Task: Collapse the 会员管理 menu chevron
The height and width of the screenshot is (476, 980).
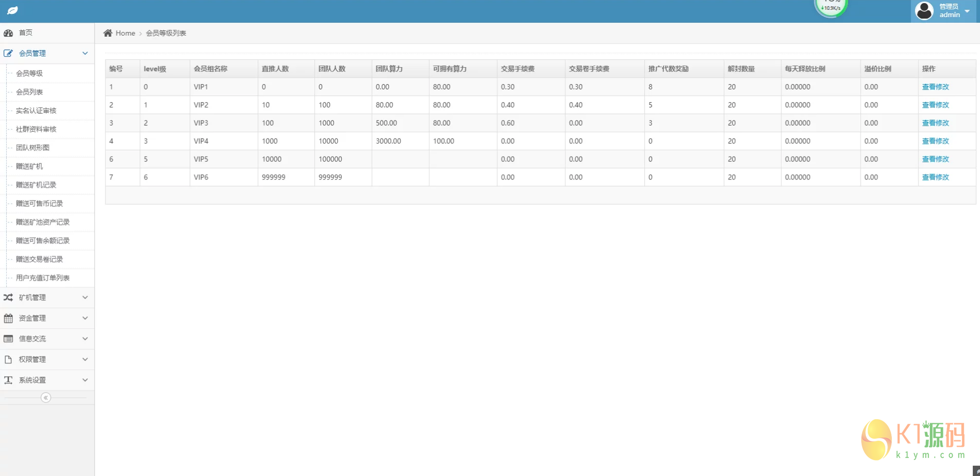Action: [85, 53]
